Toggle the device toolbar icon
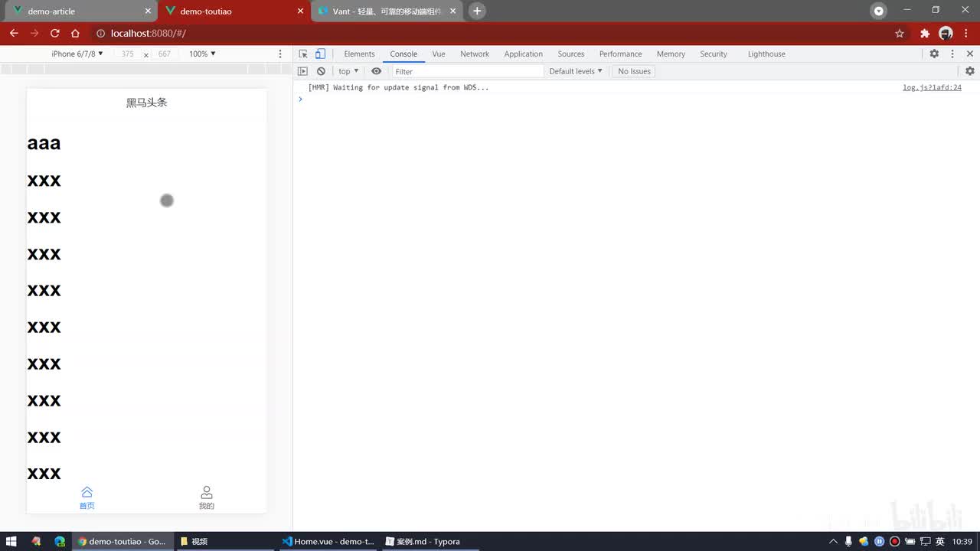Image resolution: width=980 pixels, height=551 pixels. [320, 54]
